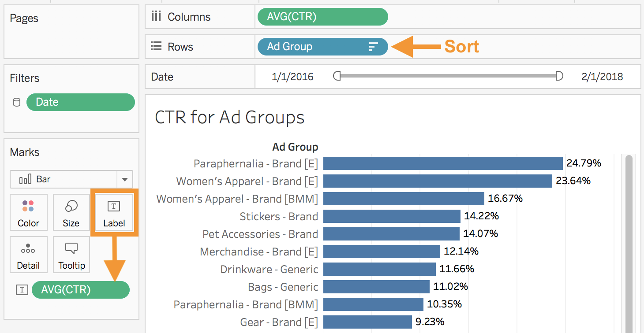Click the Label marks card
The height and width of the screenshot is (333, 644).
pos(114,212)
